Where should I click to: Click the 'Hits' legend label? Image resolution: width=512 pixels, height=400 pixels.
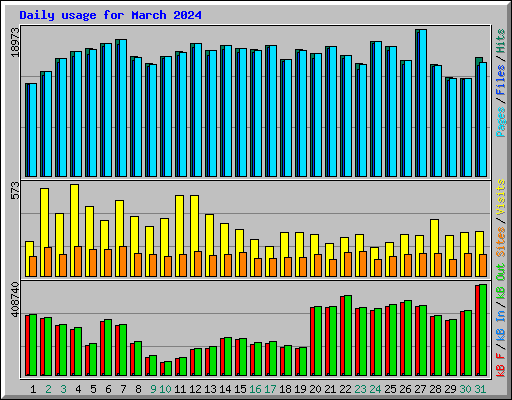(501, 41)
